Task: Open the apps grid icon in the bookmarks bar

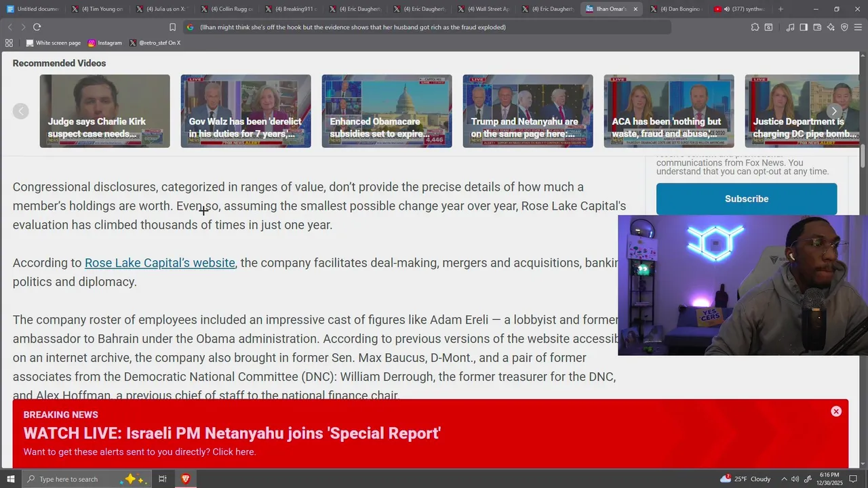Action: 9,43
